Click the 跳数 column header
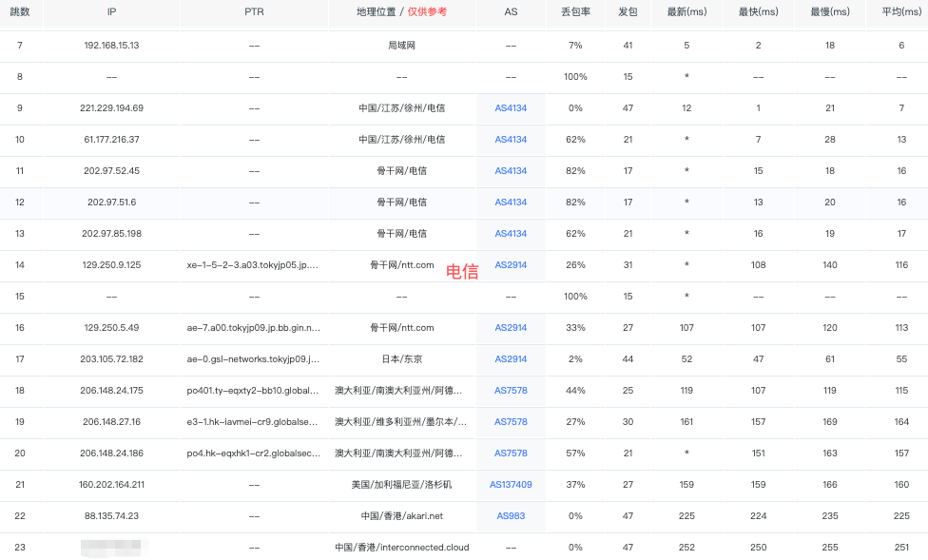The image size is (928, 560). [x=20, y=11]
